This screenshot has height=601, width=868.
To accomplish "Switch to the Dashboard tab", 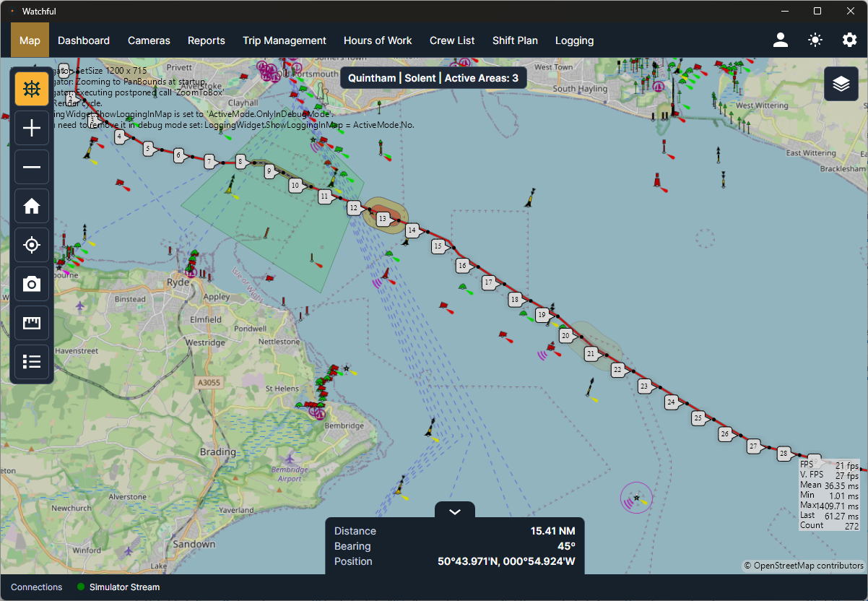I will point(84,40).
